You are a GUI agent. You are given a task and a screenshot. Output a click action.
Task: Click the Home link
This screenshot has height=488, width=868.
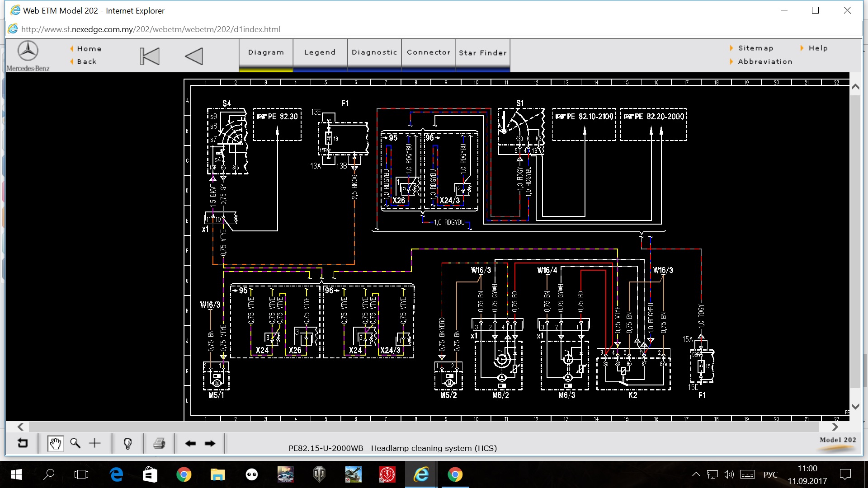pyautogui.click(x=89, y=49)
